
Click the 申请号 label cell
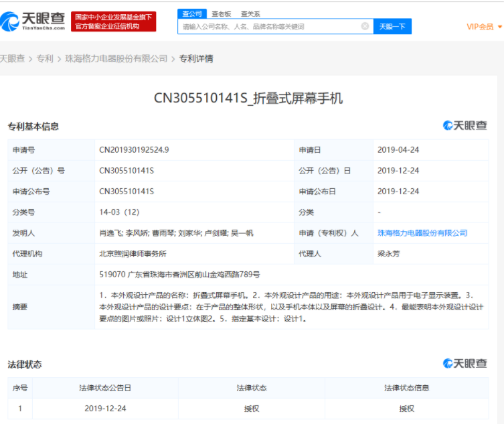[x=51, y=150]
